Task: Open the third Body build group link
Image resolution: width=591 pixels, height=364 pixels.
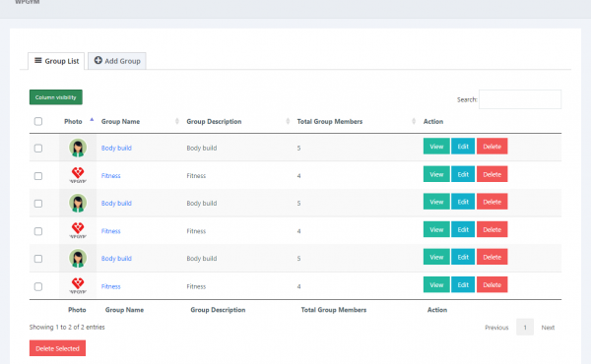Action: point(116,259)
